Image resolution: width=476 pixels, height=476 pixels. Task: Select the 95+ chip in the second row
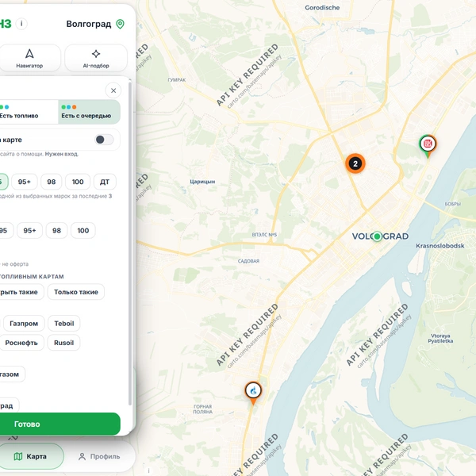coord(30,230)
